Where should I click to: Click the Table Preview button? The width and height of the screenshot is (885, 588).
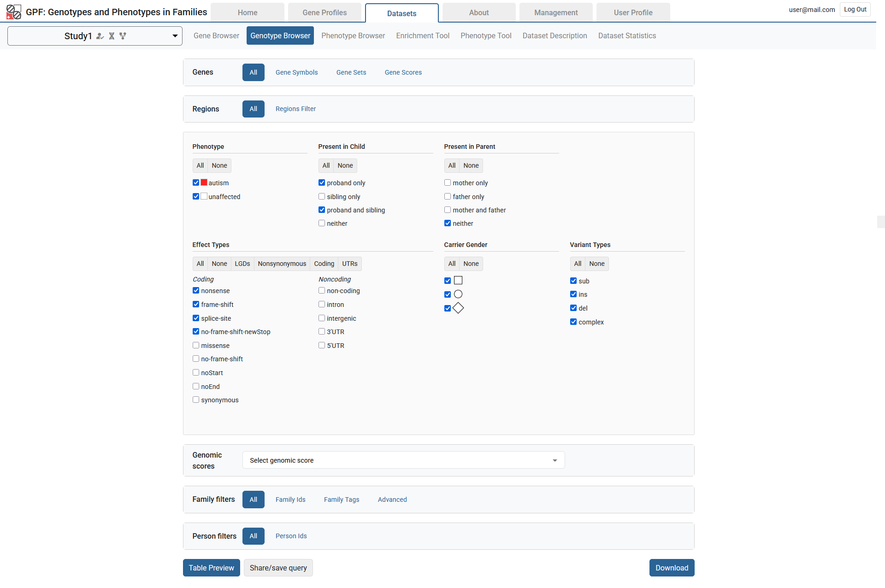[211, 568]
